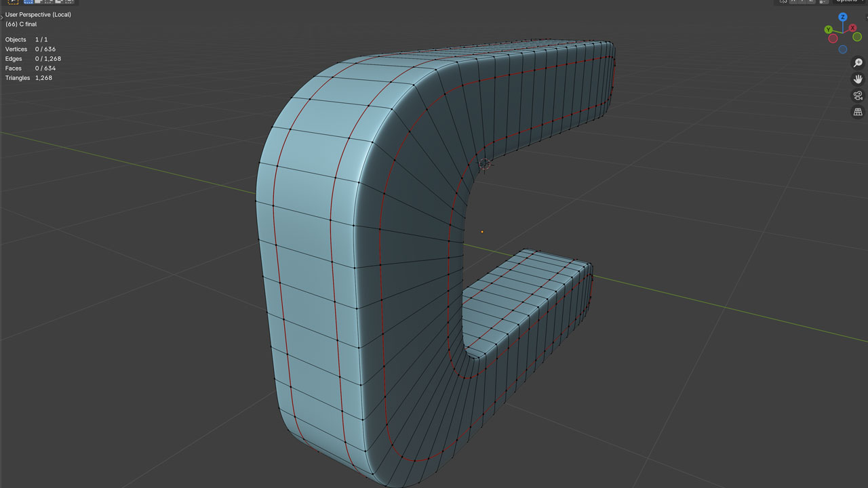Select the Select Box tool icon
The width and height of the screenshot is (868, 488).
point(13,1)
